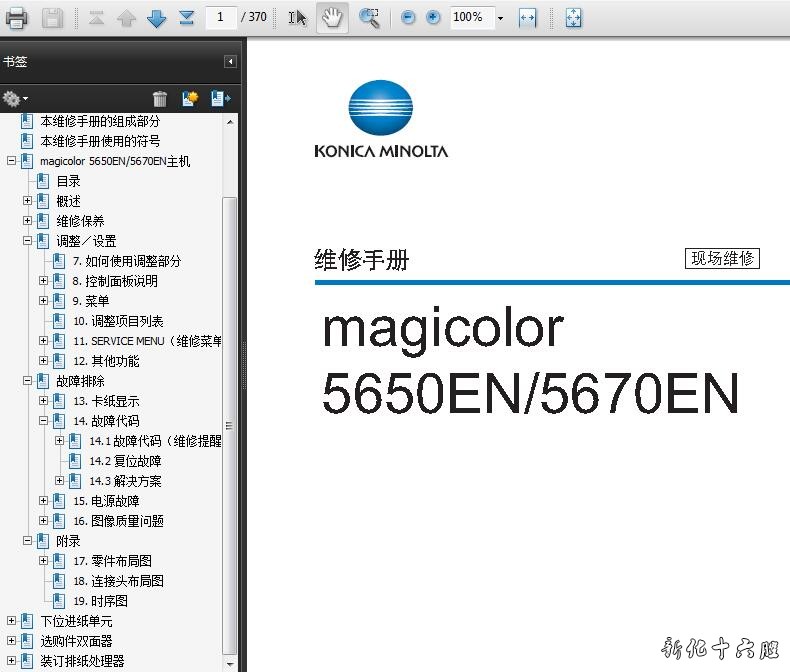The height and width of the screenshot is (672, 790).
Task: Click the page number input field
Action: (221, 17)
